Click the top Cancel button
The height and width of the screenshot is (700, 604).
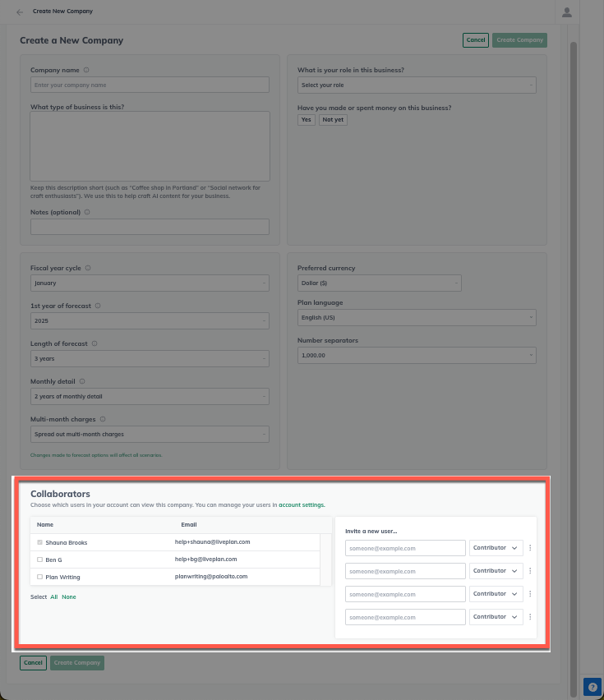476,40
